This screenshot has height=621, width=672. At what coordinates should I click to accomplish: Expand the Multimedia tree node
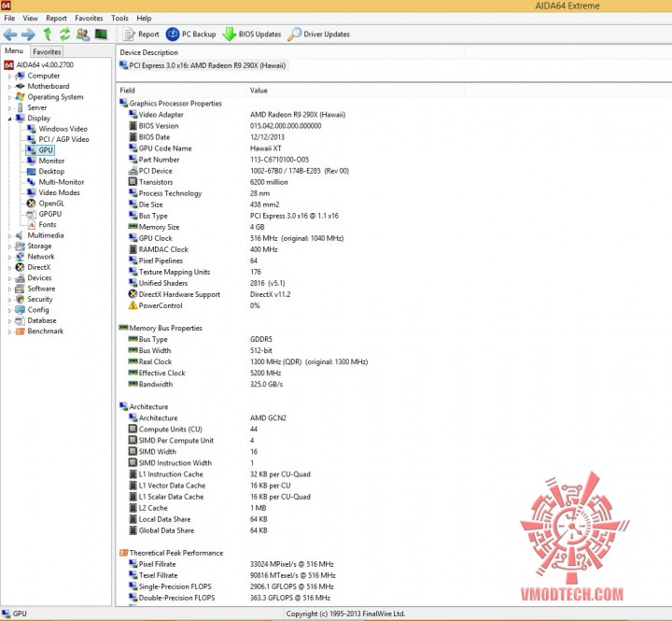click(9, 236)
